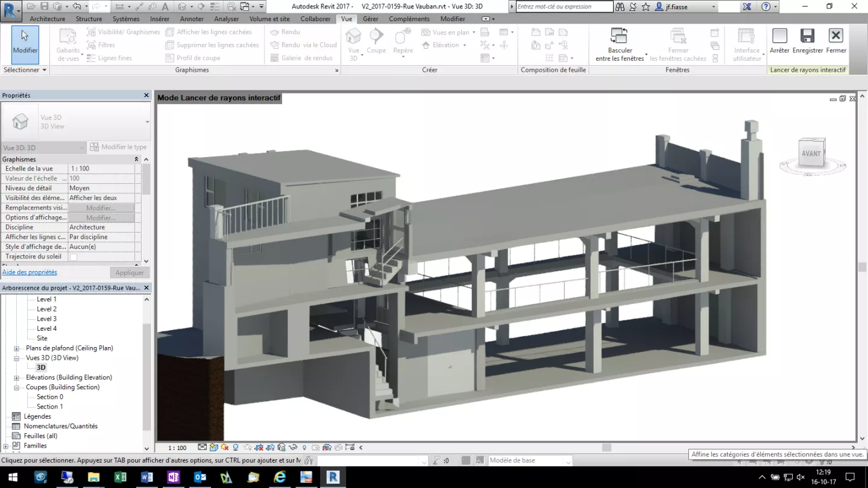
Task: Click in the keyword search field
Action: [x=564, y=7]
